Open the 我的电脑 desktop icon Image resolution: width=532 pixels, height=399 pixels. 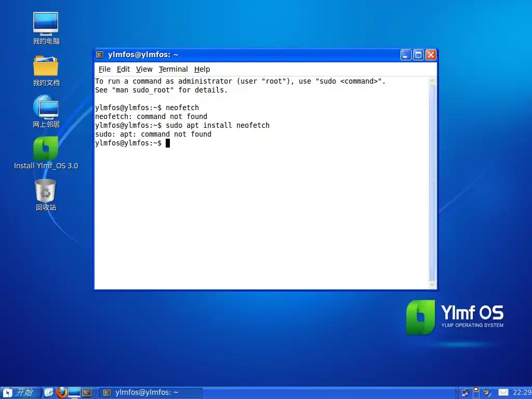point(46,28)
